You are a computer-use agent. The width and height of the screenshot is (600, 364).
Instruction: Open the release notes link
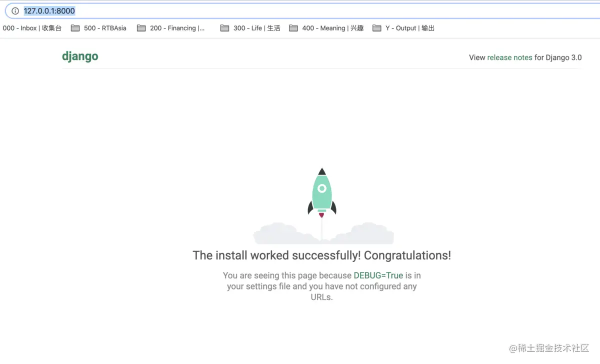[509, 57]
